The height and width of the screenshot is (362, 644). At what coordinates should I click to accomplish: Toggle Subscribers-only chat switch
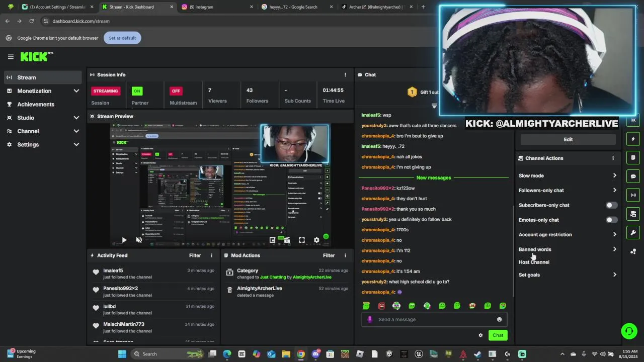click(611, 205)
